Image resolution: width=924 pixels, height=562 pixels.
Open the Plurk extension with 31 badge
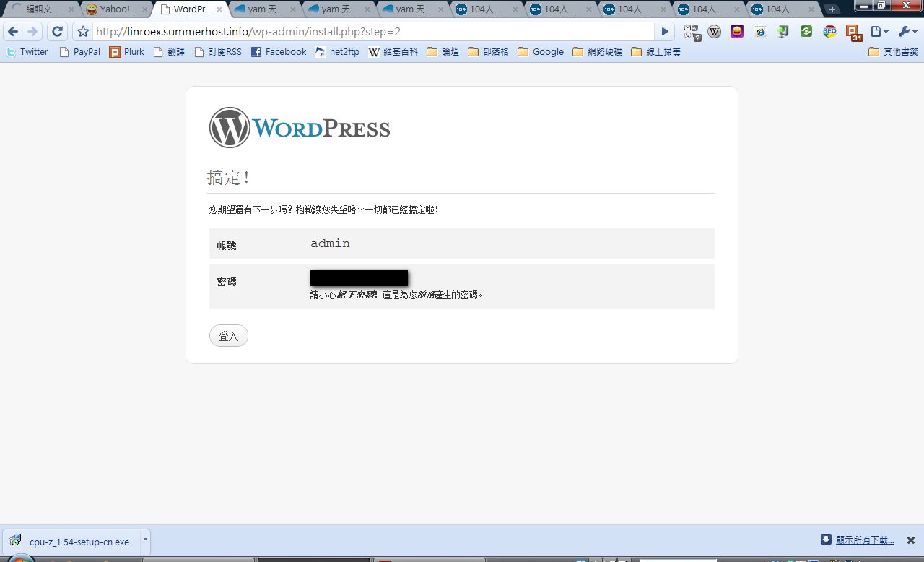(854, 33)
